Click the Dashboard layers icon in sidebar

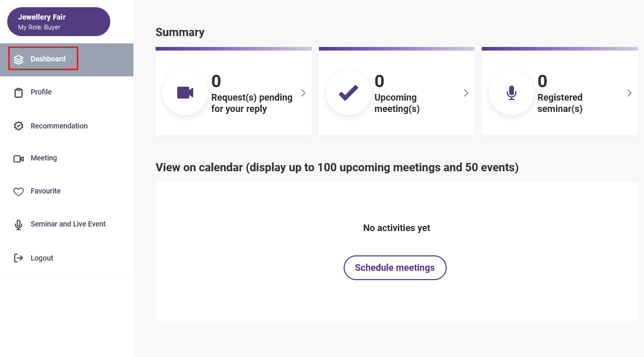[19, 59]
